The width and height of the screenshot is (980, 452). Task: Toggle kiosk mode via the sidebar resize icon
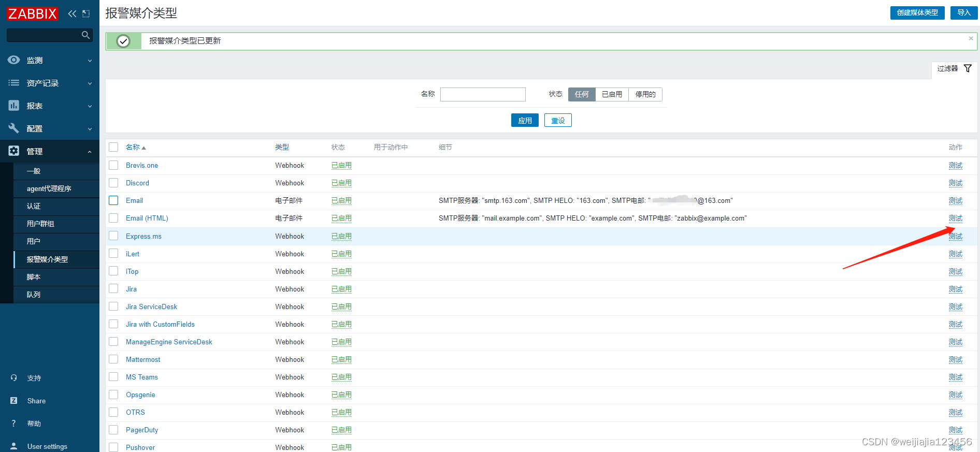point(86,14)
